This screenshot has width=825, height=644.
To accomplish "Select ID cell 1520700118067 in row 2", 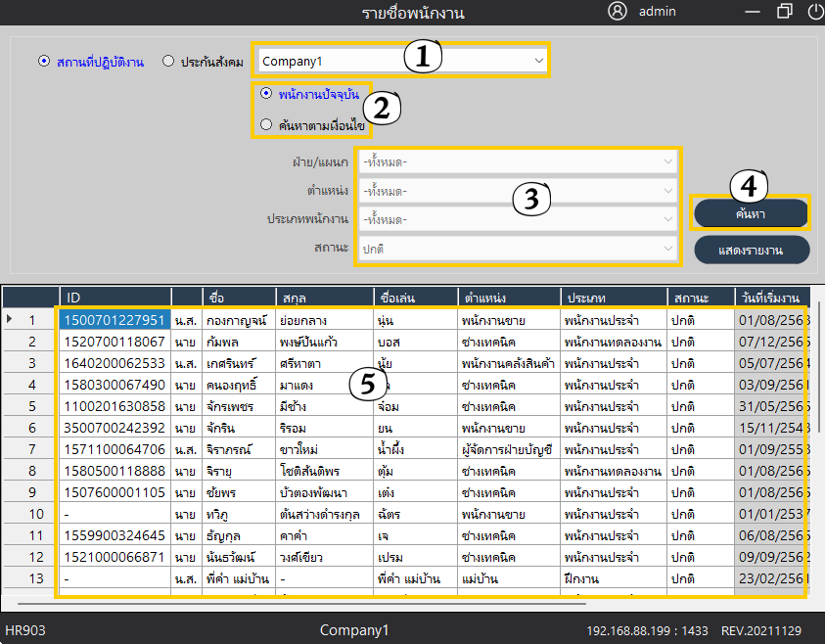I will [115, 341].
